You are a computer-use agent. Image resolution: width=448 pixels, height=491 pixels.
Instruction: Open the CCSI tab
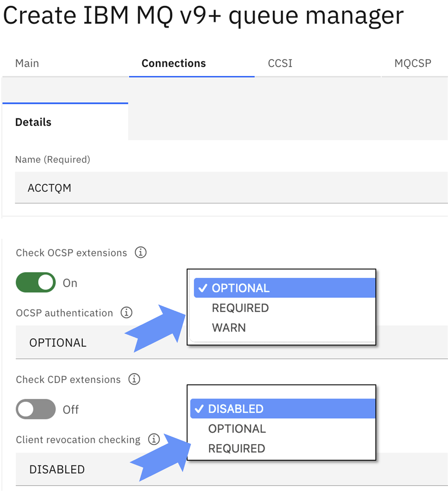click(280, 63)
